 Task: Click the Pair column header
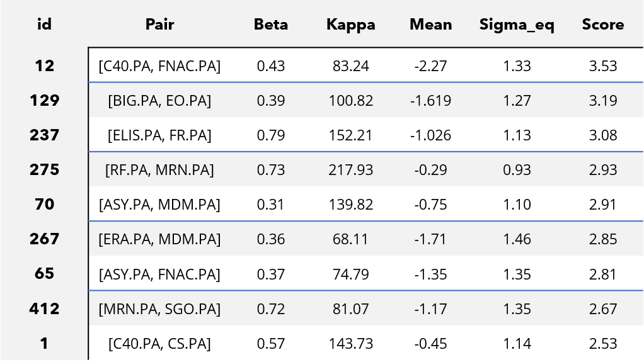click(159, 25)
